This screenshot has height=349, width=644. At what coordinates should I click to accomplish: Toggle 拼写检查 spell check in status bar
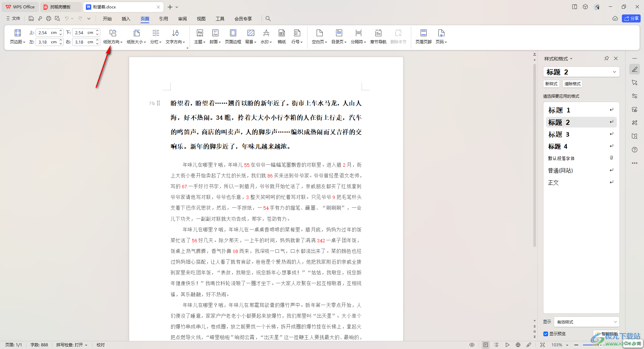[x=72, y=345]
